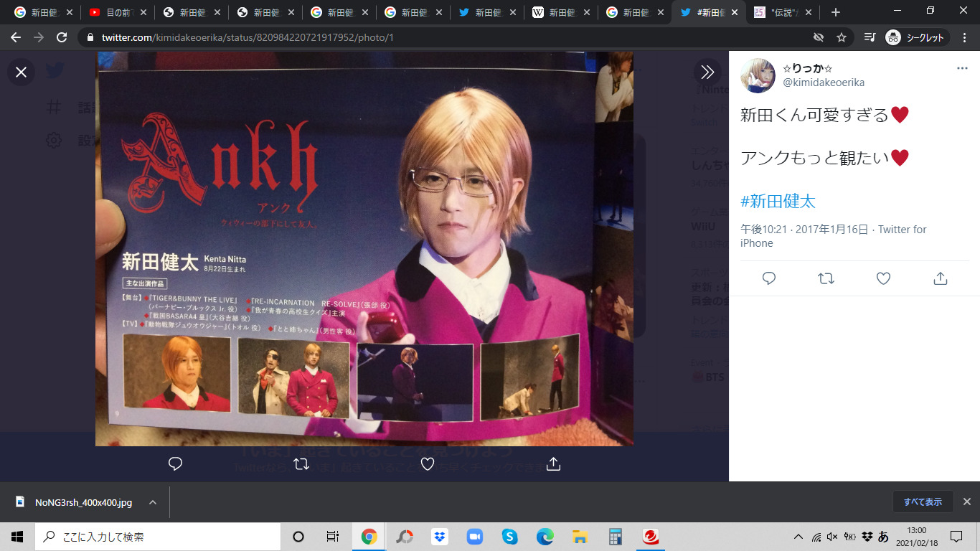The width and height of the screenshot is (980, 551).
Task: Open the user profile avatar of りっか
Action: (758, 76)
